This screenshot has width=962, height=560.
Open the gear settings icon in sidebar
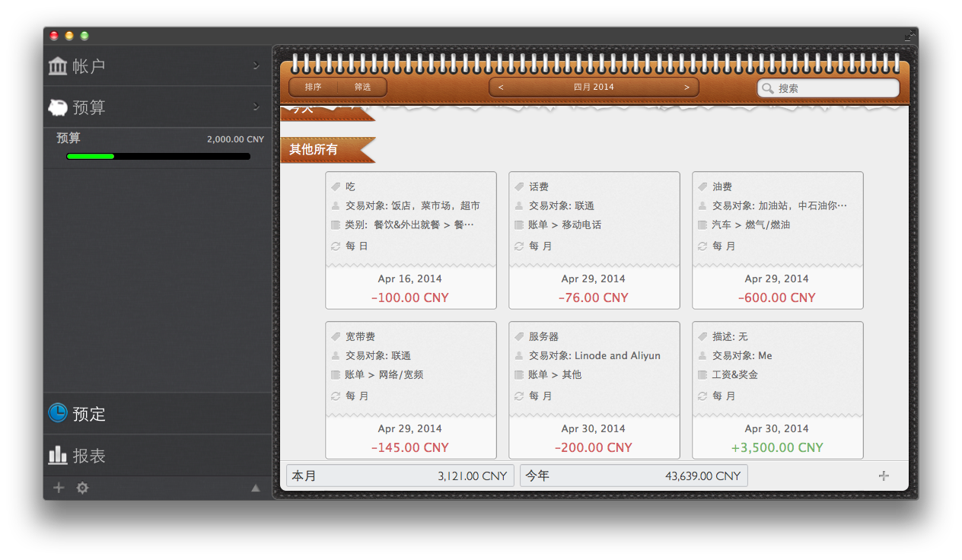tap(82, 488)
